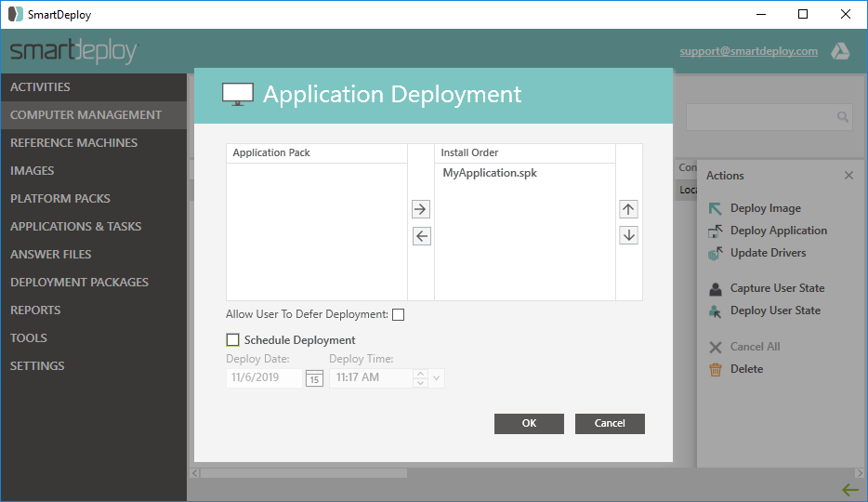Viewport: 868px width, 502px height.
Task: Click the Install Order column header
Action: point(525,152)
